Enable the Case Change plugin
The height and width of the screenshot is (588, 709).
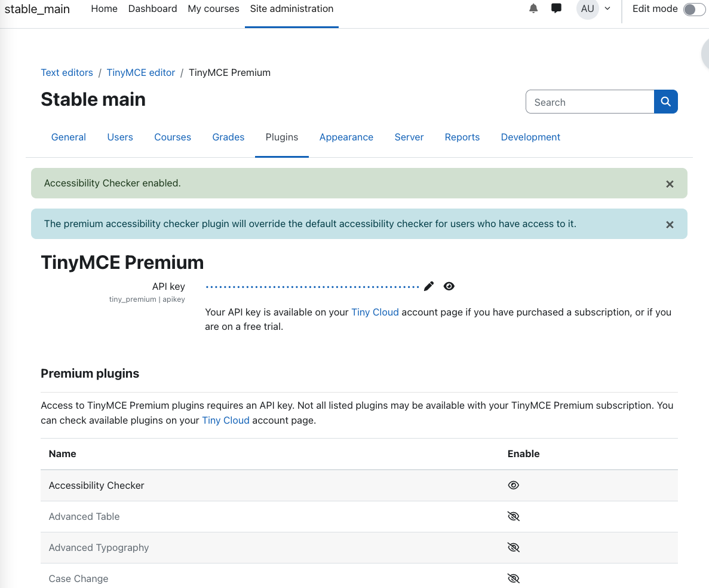(514, 578)
